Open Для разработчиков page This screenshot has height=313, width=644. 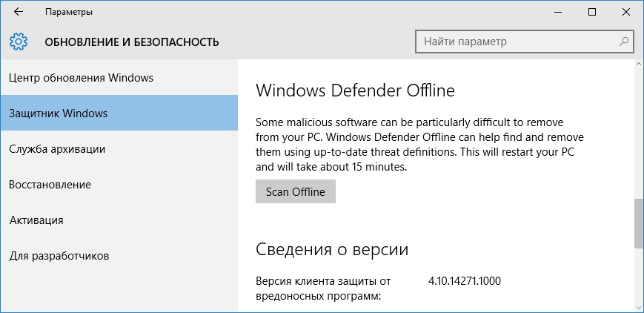[119, 256]
